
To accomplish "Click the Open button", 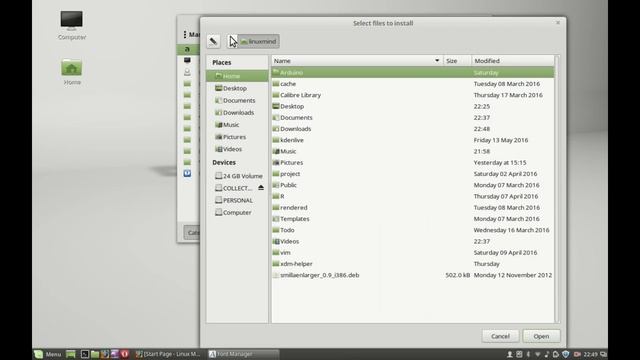I will tap(541, 336).
